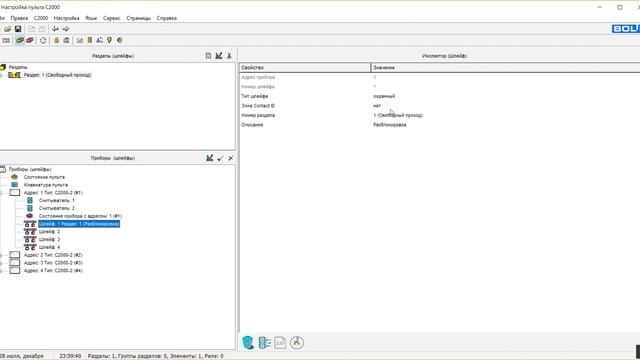Open the Правка menu

coord(19,18)
